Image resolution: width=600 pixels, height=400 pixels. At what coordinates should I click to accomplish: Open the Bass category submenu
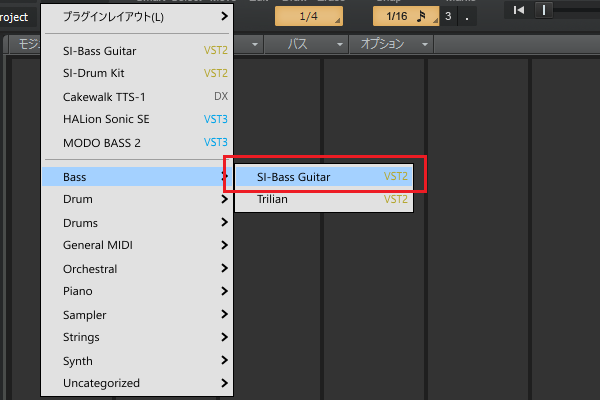tap(137, 177)
